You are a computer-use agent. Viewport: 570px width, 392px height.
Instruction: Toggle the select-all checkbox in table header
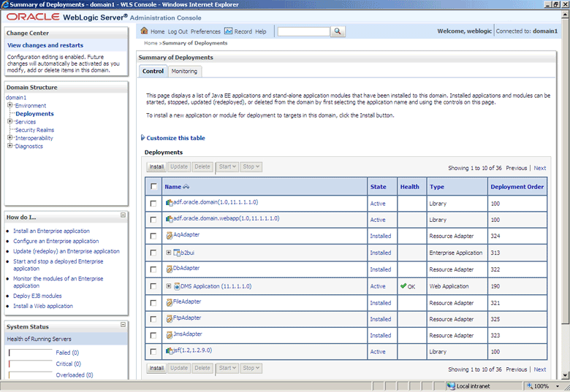pyautogui.click(x=153, y=186)
